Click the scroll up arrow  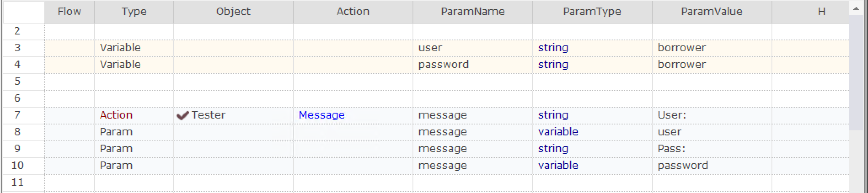[856, 8]
